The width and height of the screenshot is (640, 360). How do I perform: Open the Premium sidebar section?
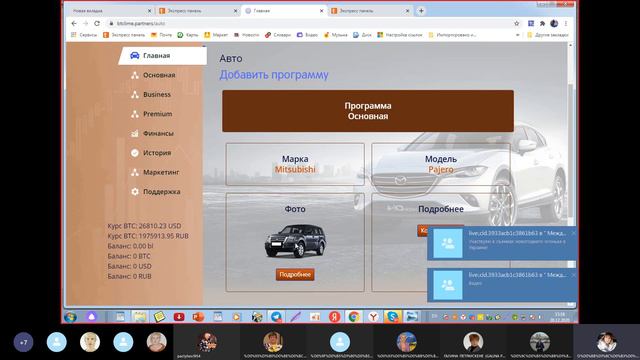tap(151, 114)
